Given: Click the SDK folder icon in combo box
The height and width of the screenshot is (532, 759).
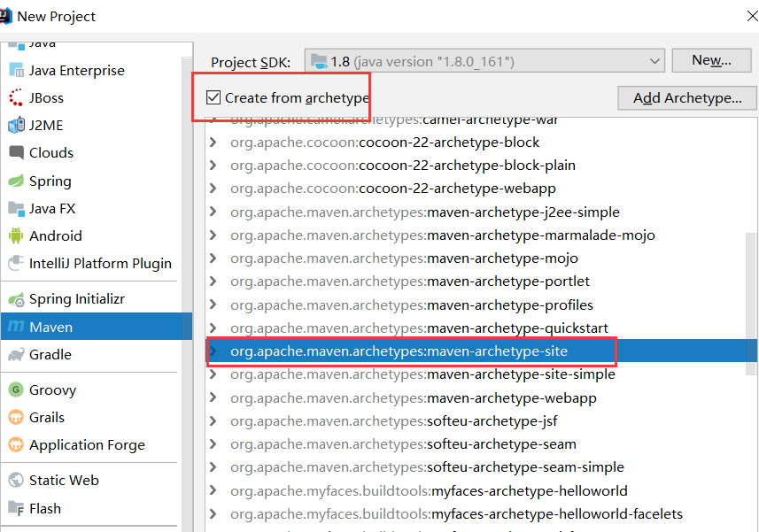Looking at the screenshot, I should (319, 61).
